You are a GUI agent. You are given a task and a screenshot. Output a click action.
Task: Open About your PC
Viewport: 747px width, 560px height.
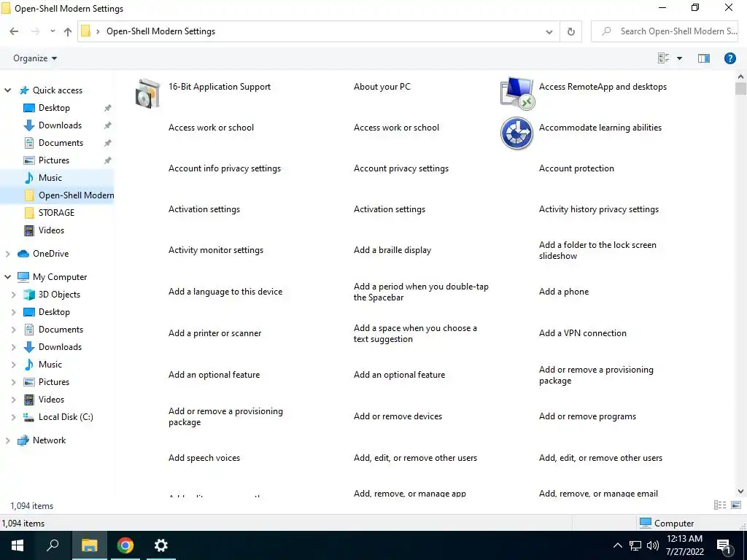[382, 87]
